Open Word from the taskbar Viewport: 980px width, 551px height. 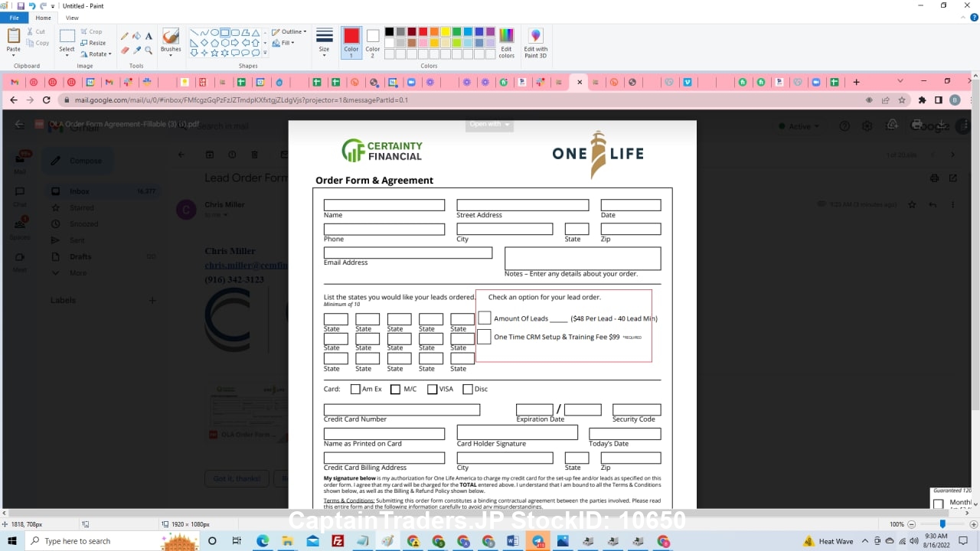click(512, 541)
